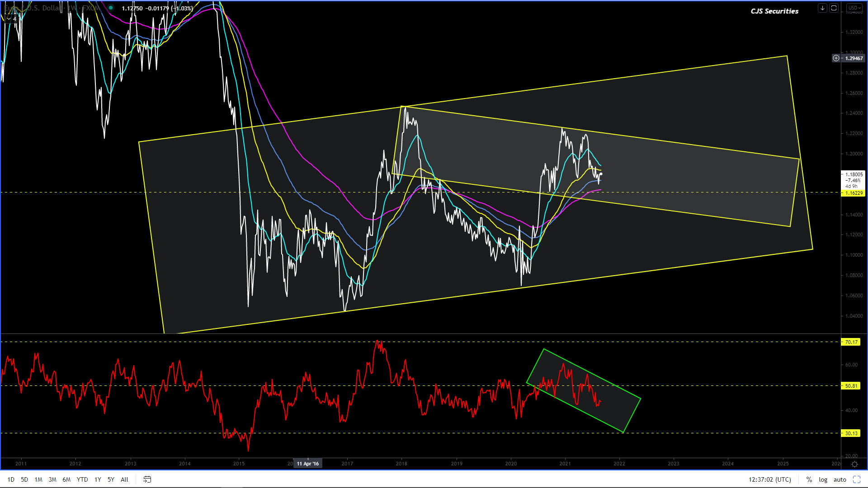Select the 1D time range
Viewport: 868px width, 488px height.
[11, 479]
